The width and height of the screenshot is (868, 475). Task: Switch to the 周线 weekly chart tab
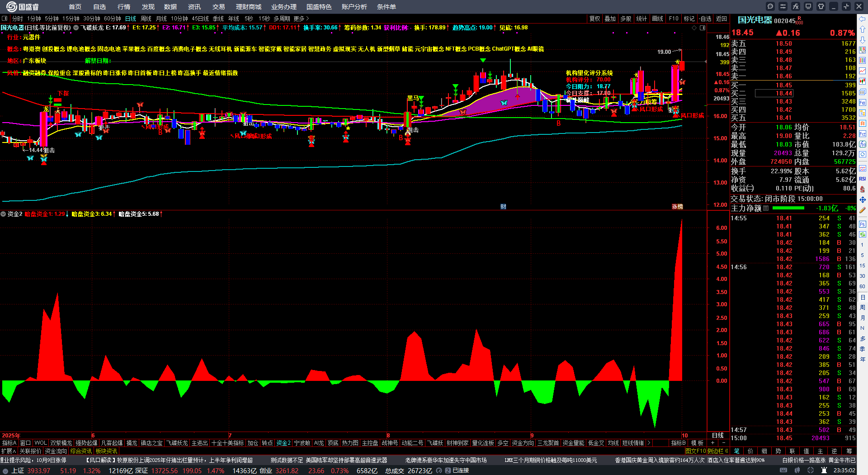click(x=146, y=19)
